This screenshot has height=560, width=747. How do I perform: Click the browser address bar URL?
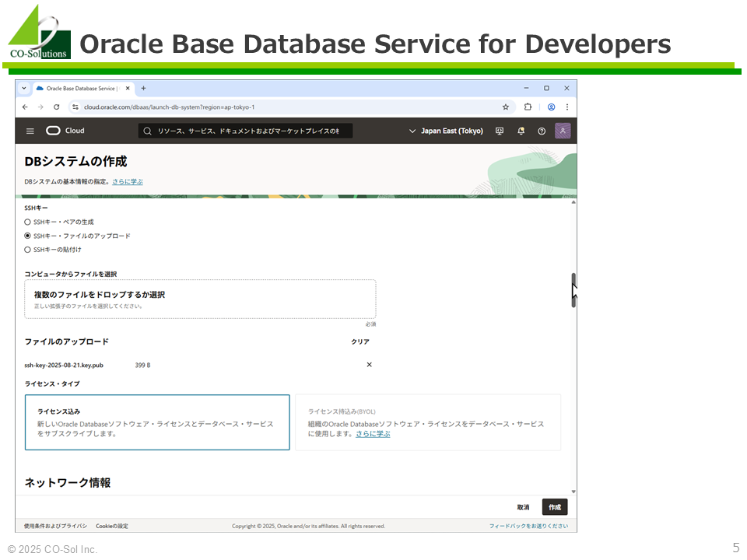pos(169,107)
